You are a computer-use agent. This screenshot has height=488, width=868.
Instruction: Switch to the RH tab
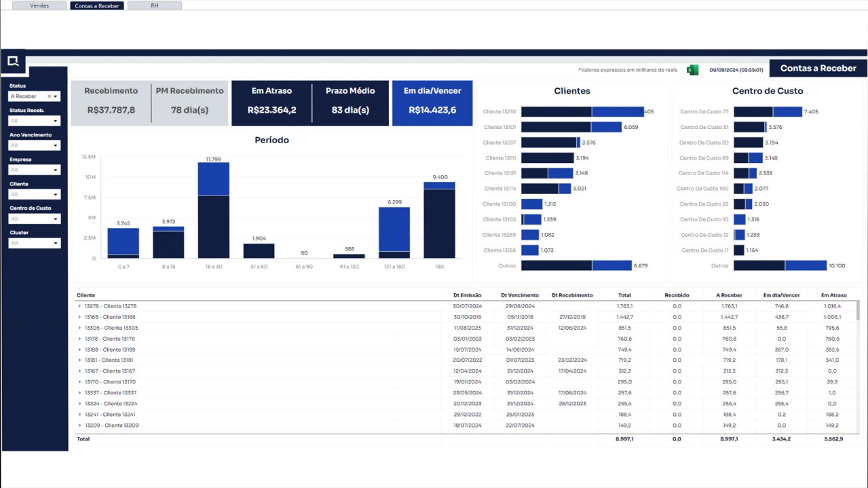tap(154, 5)
